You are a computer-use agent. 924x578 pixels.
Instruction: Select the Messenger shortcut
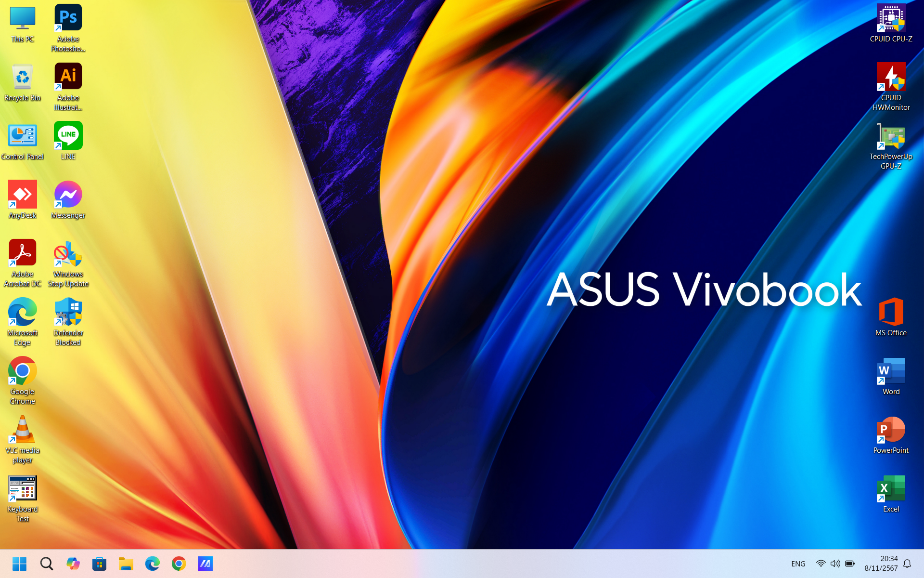[68, 200]
